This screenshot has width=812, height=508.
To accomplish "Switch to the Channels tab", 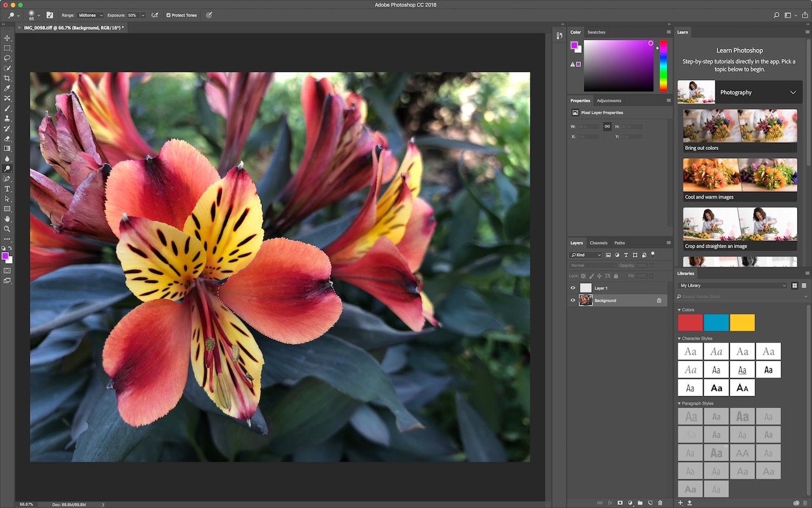I will click(598, 243).
